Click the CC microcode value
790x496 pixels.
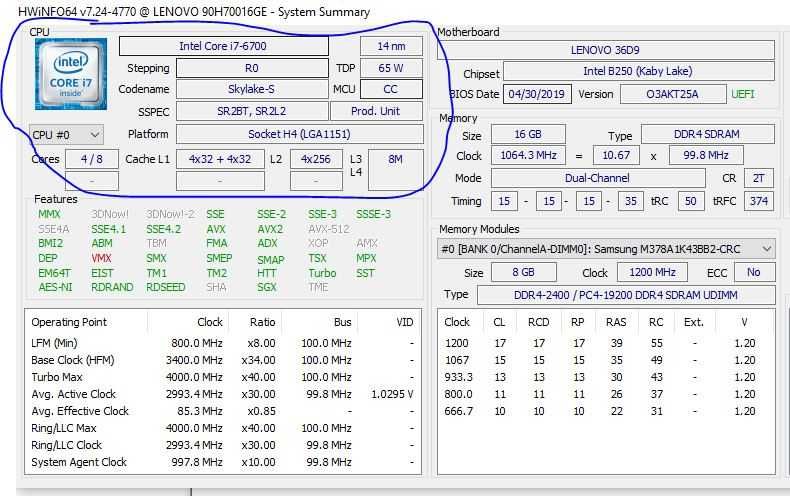[x=391, y=89]
